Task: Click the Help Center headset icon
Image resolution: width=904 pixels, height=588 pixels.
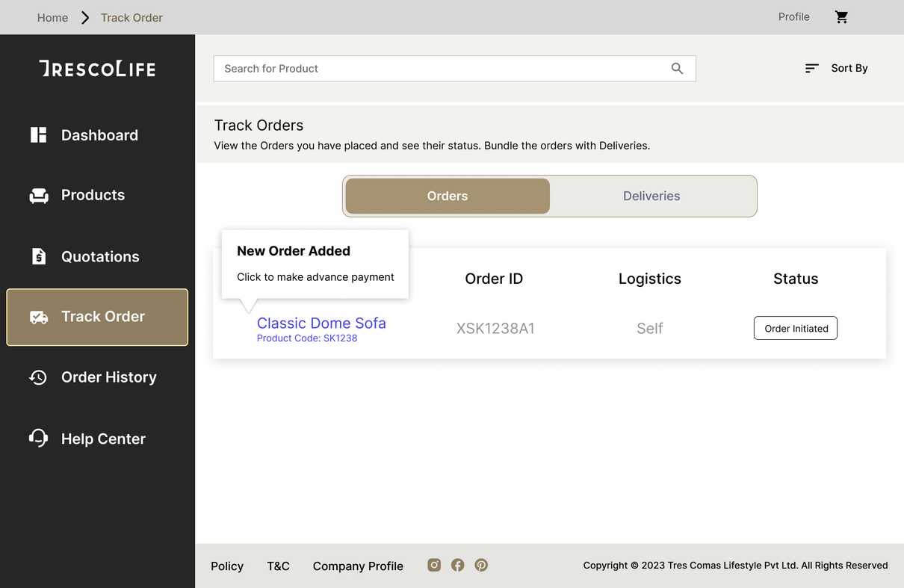Action: 38,438
